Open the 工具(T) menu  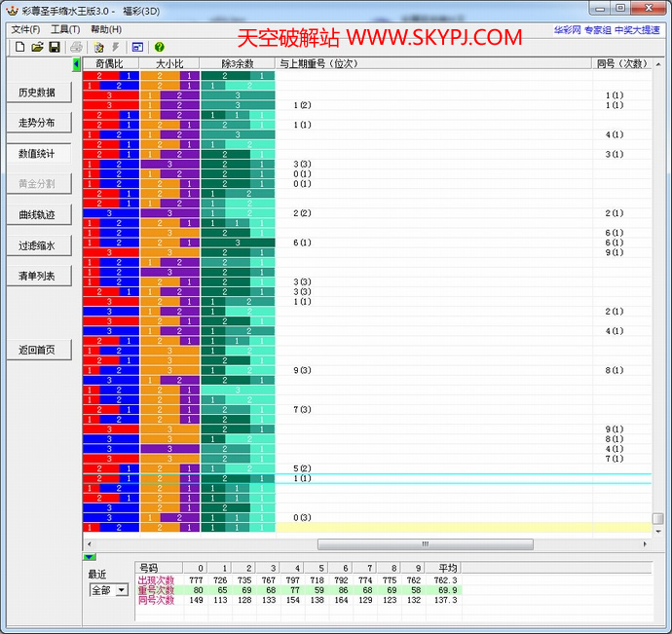pos(65,29)
